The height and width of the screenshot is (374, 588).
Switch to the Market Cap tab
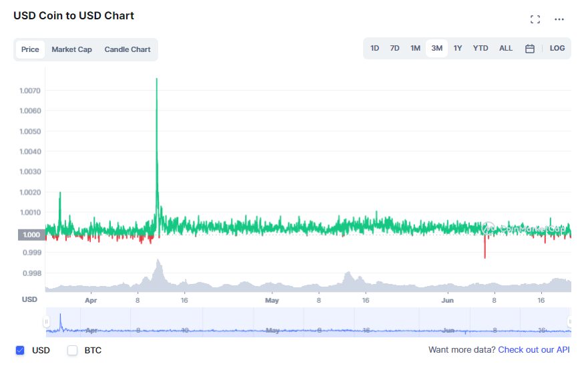coord(71,49)
